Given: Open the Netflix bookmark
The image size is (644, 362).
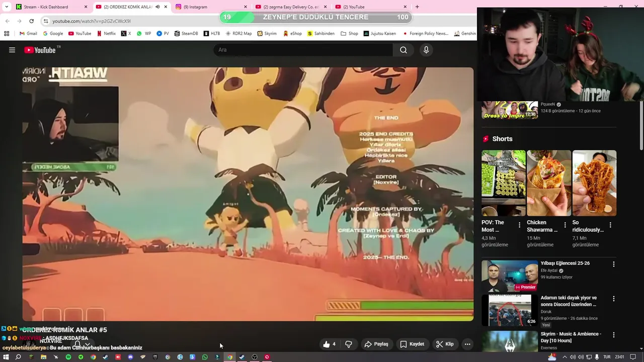Looking at the screenshot, I should point(106,33).
